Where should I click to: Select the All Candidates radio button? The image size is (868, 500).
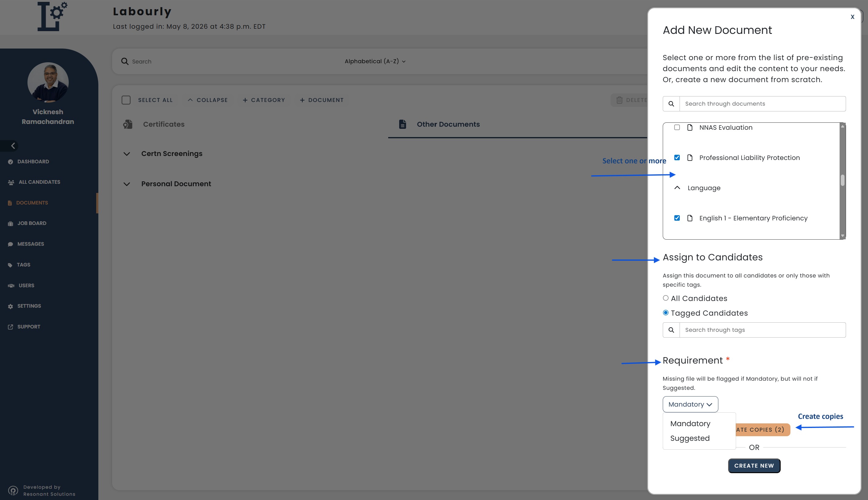click(665, 298)
